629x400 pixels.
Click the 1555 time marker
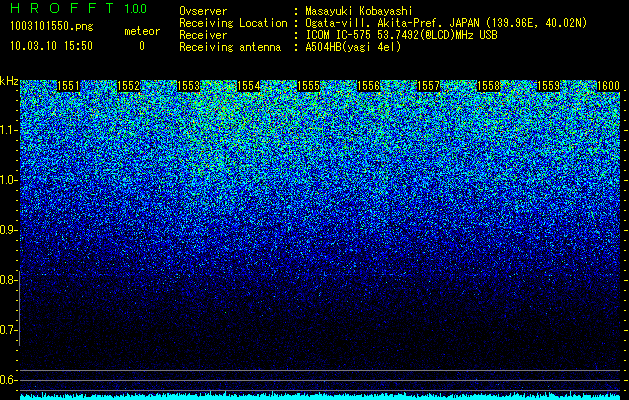point(308,86)
